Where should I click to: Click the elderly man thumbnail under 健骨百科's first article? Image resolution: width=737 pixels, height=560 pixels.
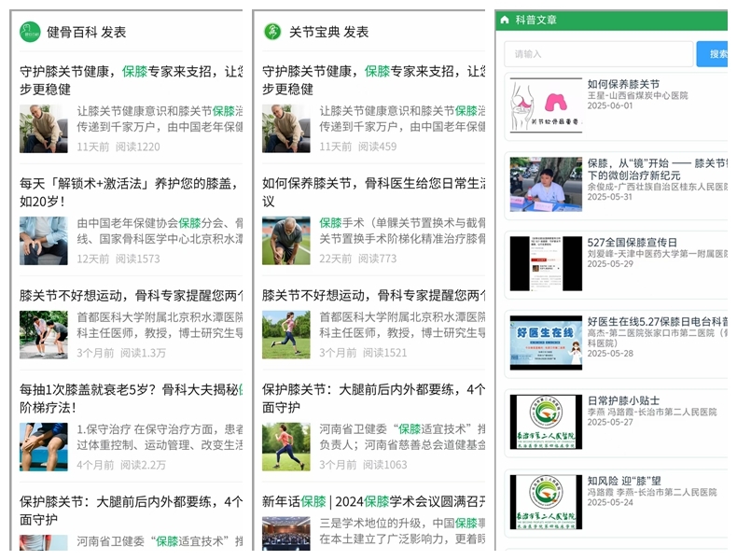[x=43, y=128]
